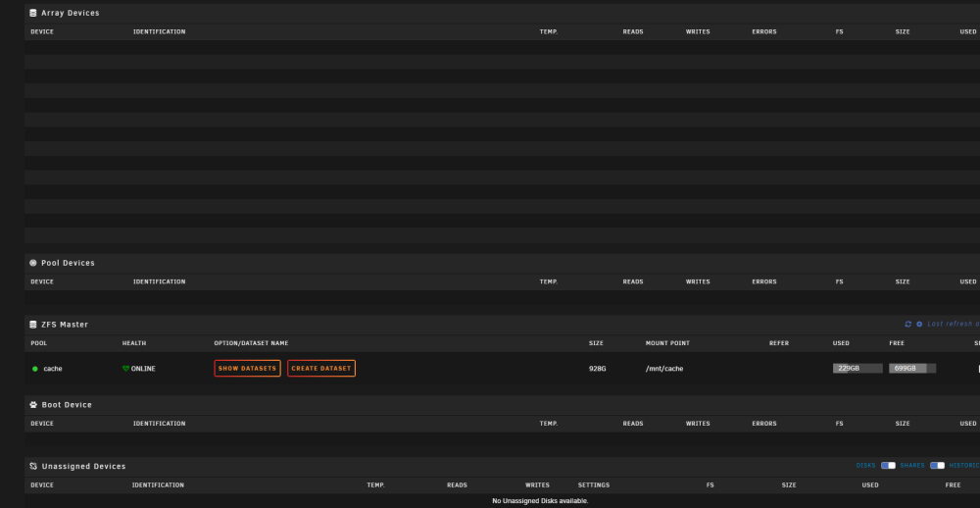The width and height of the screenshot is (980, 508).
Task: Click the POOL column header in ZFS Master
Action: tap(39, 343)
